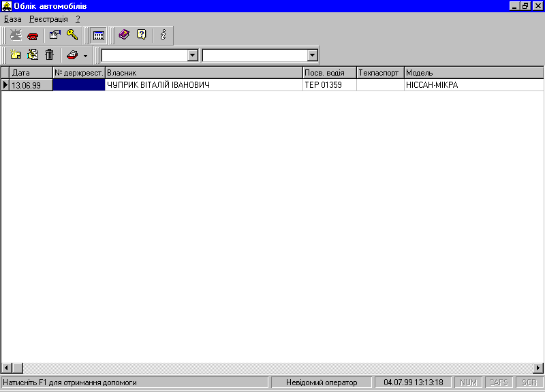Click the trash can delete icon

50,54
